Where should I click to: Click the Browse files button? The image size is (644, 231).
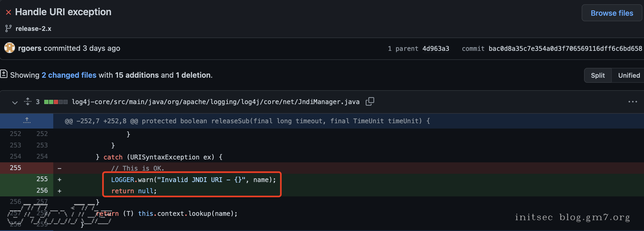612,13
